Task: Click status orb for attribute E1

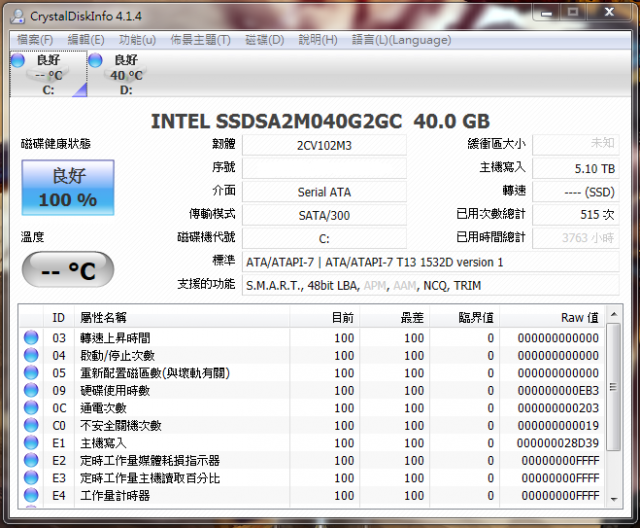Action: coord(31,443)
